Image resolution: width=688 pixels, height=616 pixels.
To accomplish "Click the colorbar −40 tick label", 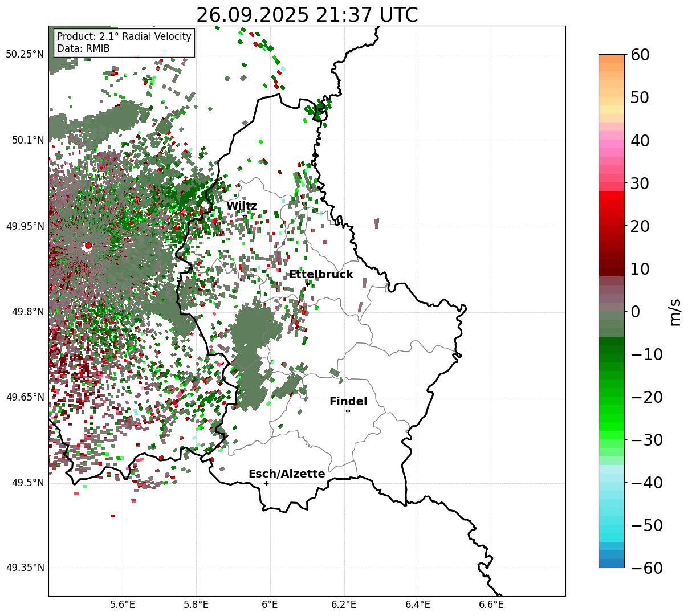I will pos(646,482).
